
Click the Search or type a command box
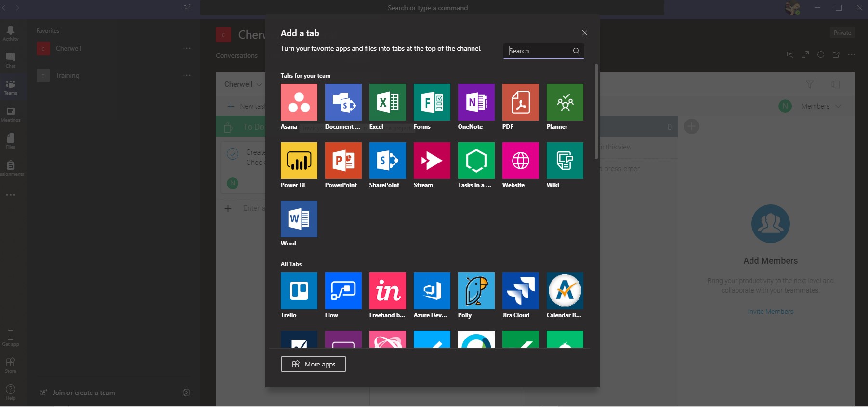coord(432,8)
